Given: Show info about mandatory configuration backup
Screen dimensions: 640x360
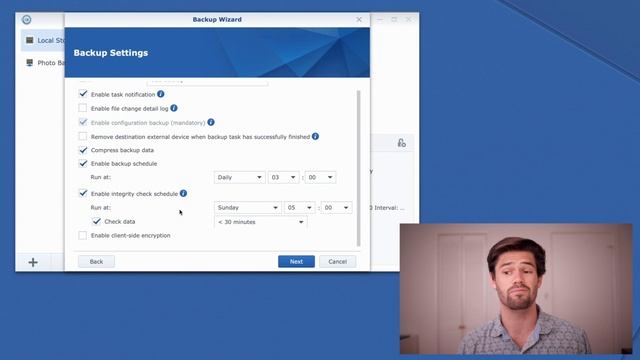Looking at the screenshot, I should pyautogui.click(x=211, y=122).
